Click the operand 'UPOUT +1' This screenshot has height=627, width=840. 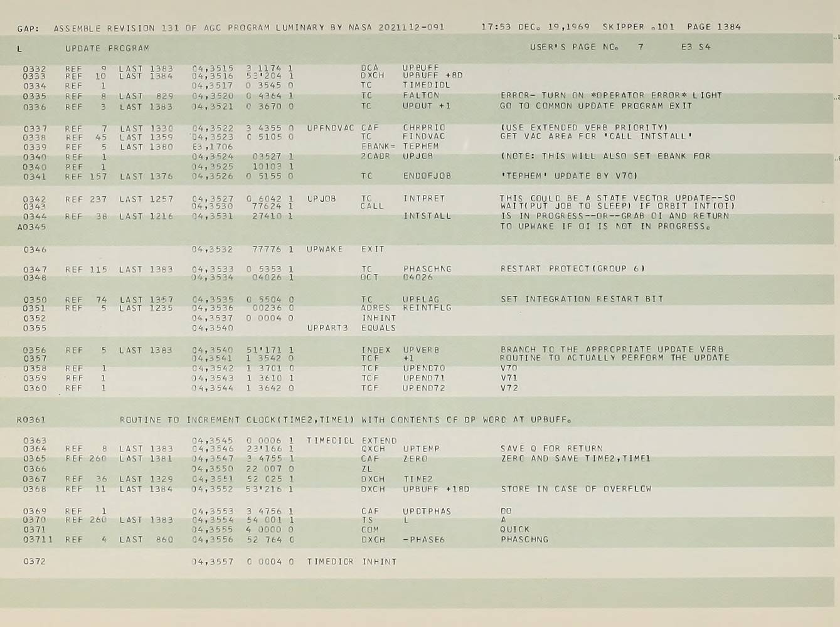(x=427, y=106)
